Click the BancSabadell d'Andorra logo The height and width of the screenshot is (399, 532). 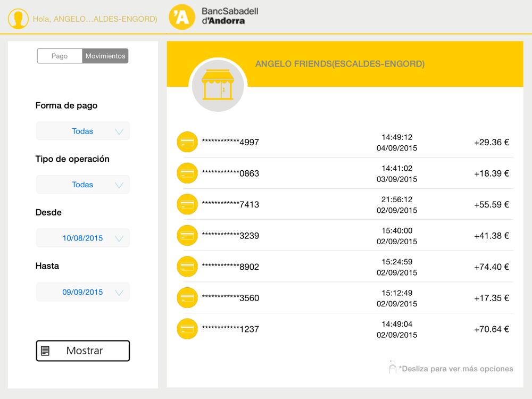pos(214,16)
